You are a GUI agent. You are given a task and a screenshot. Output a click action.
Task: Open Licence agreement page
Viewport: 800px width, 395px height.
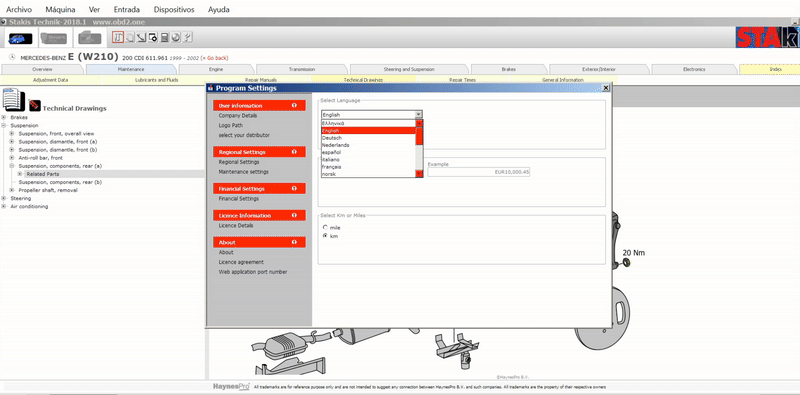tap(241, 262)
